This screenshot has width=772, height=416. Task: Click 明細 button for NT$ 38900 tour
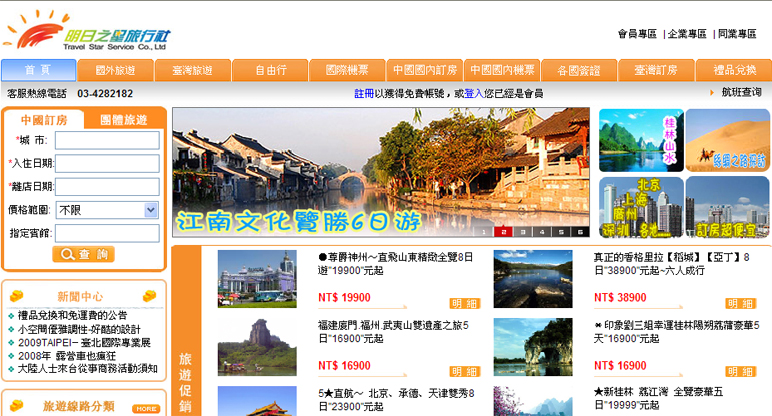click(x=741, y=303)
